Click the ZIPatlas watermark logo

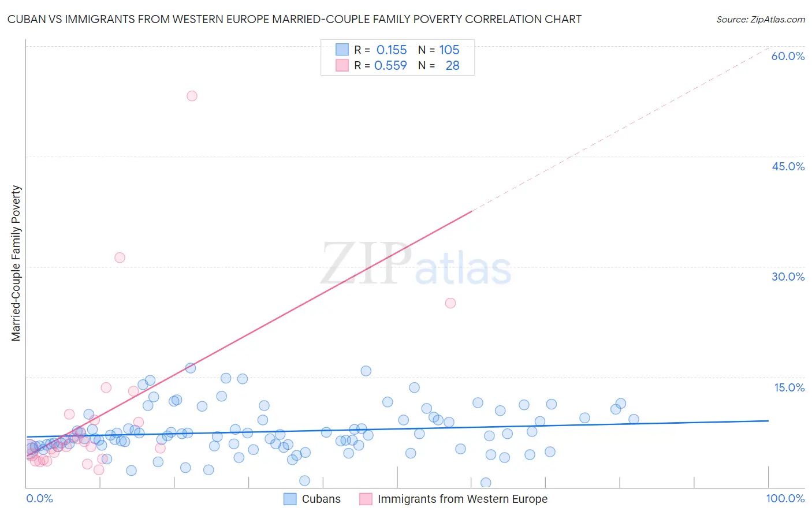416,263
